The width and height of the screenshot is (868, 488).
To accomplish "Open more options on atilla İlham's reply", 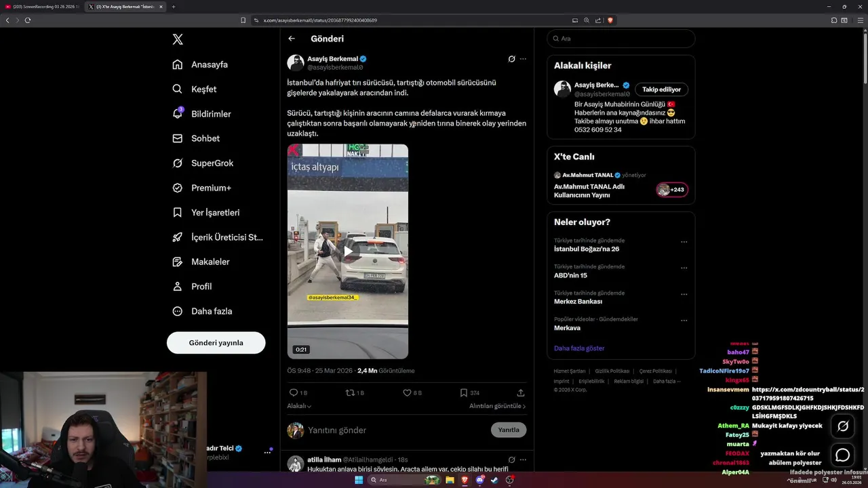I will coord(523,460).
